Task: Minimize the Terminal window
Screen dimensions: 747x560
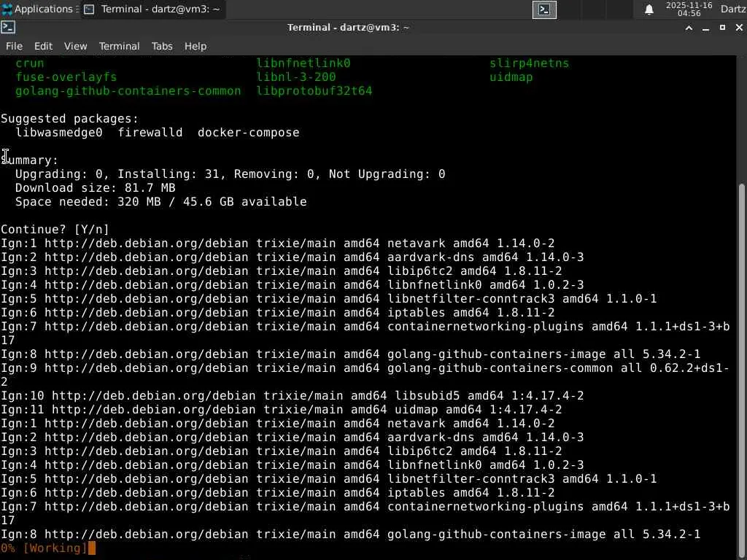Action: pos(705,28)
